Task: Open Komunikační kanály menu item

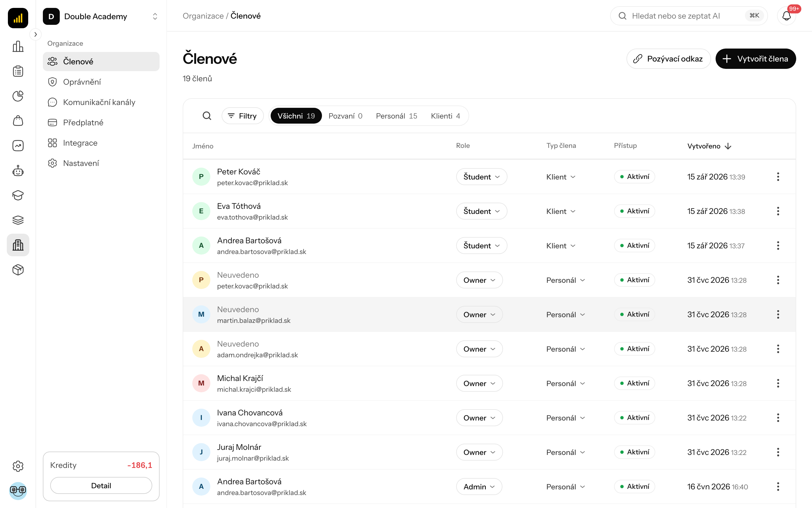Action: click(x=101, y=102)
